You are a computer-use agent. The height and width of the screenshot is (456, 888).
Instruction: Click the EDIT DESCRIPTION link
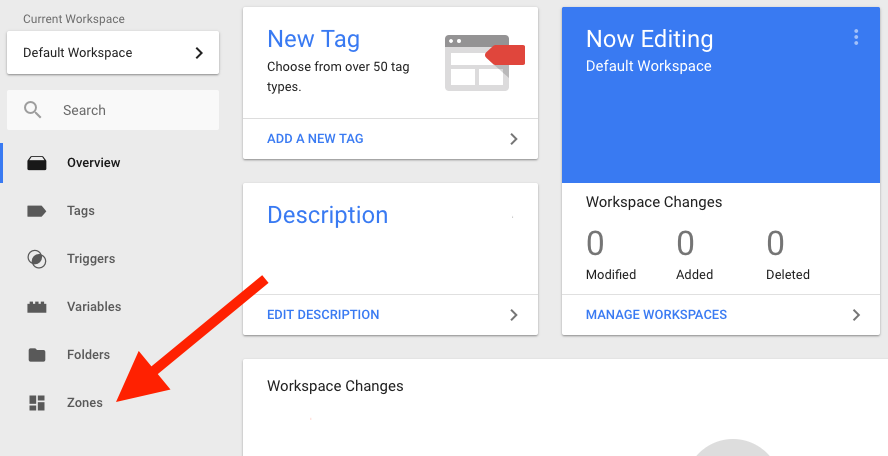(323, 315)
